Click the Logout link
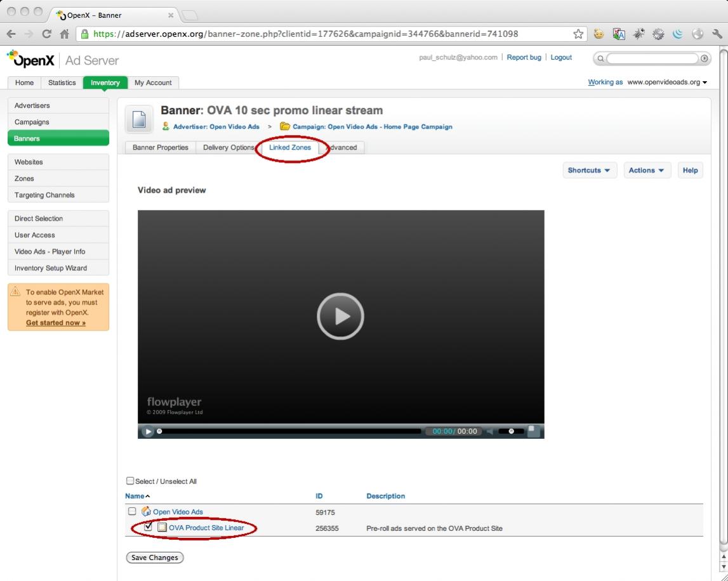Screen dimensions: 728x581 click(x=561, y=58)
